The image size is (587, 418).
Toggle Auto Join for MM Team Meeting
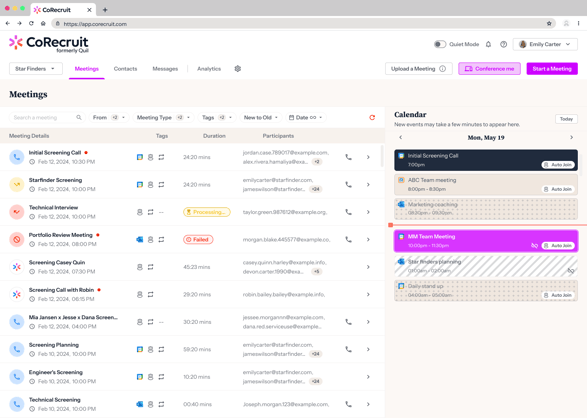[x=558, y=245]
